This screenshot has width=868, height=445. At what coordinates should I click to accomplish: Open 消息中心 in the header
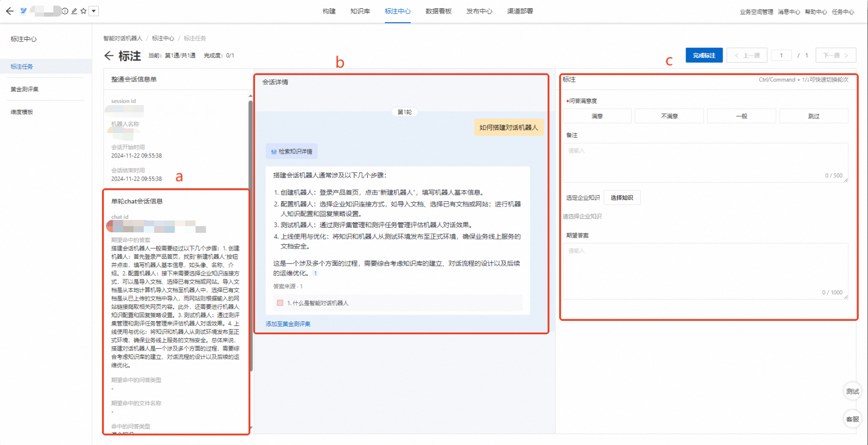[x=789, y=12]
